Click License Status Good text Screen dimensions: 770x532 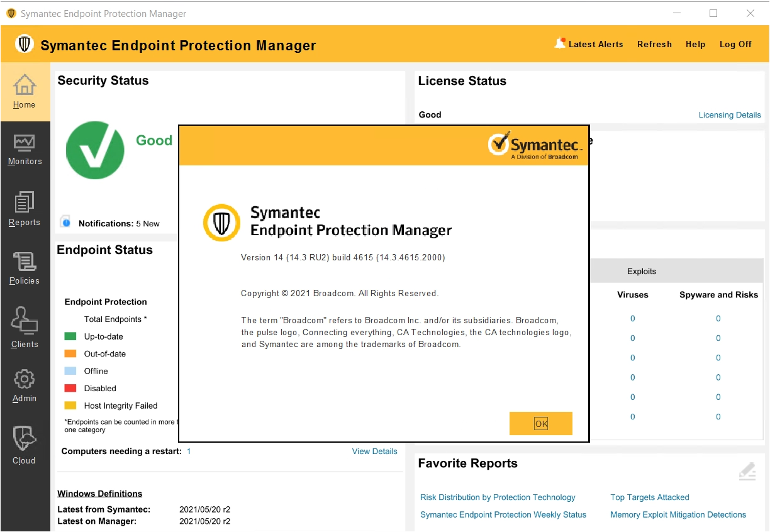430,114
